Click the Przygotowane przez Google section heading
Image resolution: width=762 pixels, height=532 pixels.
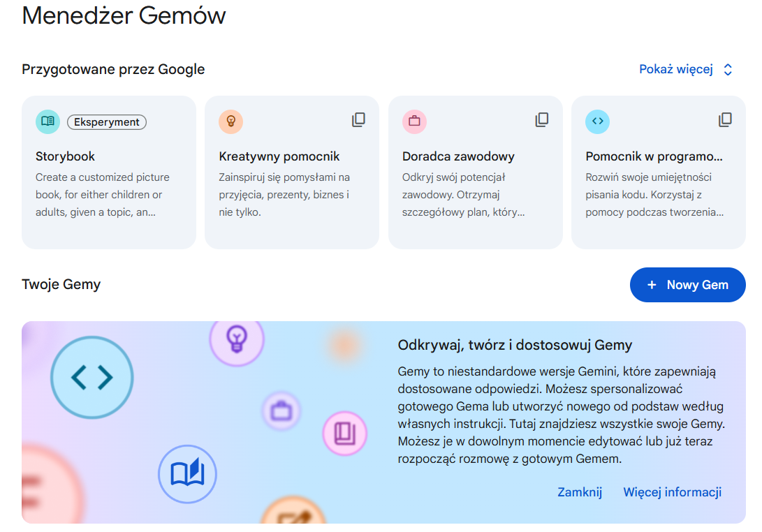click(113, 70)
